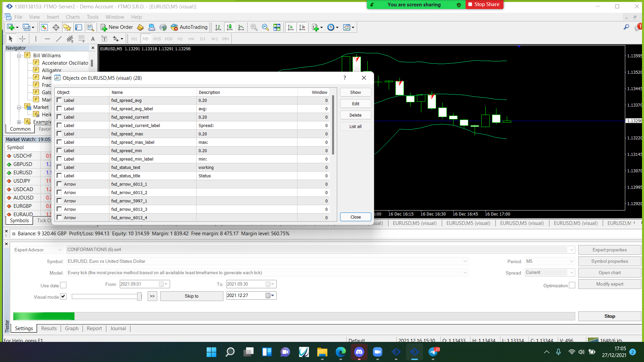Enable the Optimization checkbox
This screenshot has width=644, height=362.
[x=572, y=285]
